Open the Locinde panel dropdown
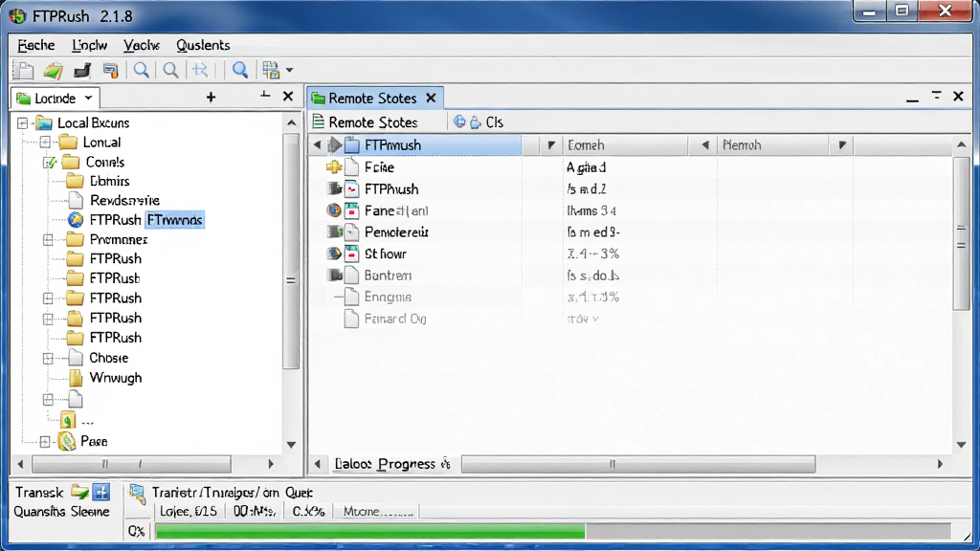Viewport: 980px width, 551px height. coord(88,99)
